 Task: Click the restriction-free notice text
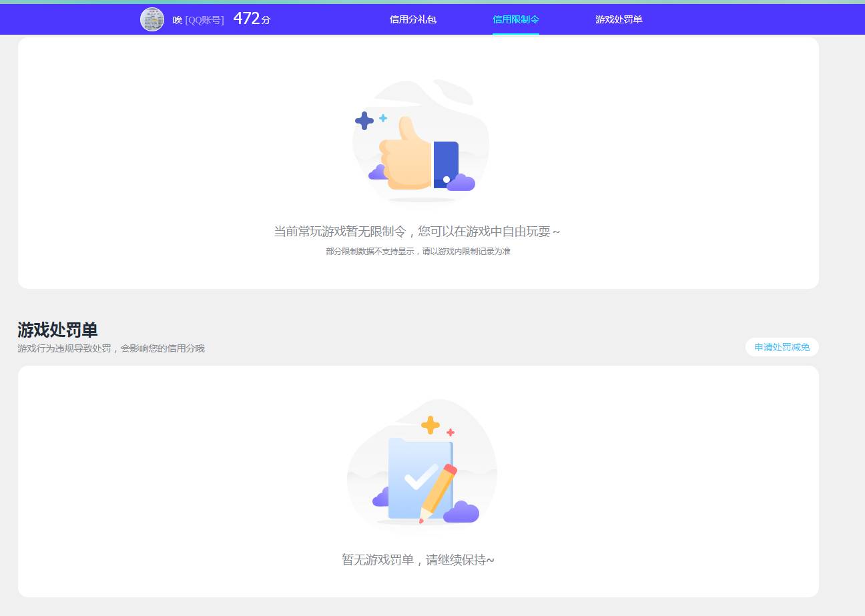click(x=416, y=231)
